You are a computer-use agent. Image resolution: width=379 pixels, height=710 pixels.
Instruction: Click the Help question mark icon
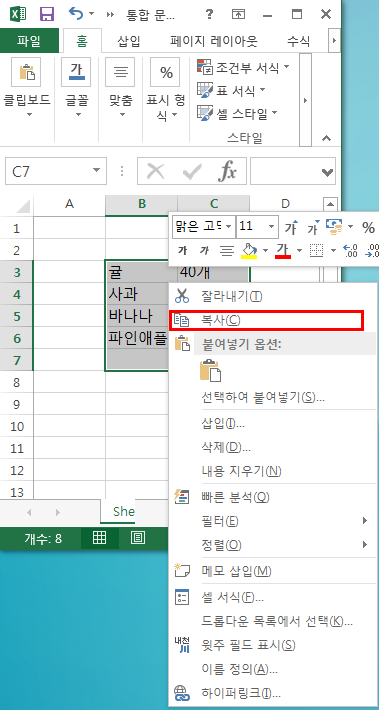[209, 14]
